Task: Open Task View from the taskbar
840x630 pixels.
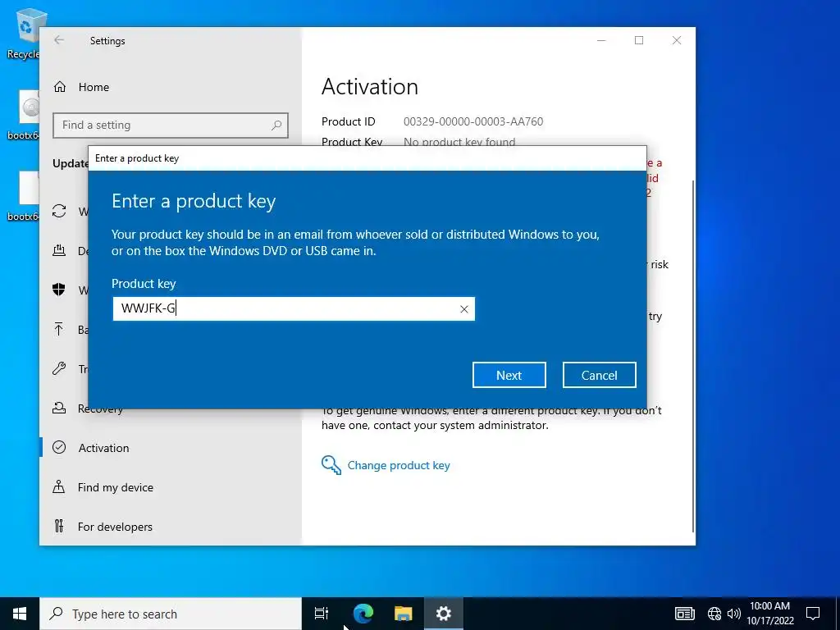Action: [x=322, y=614]
